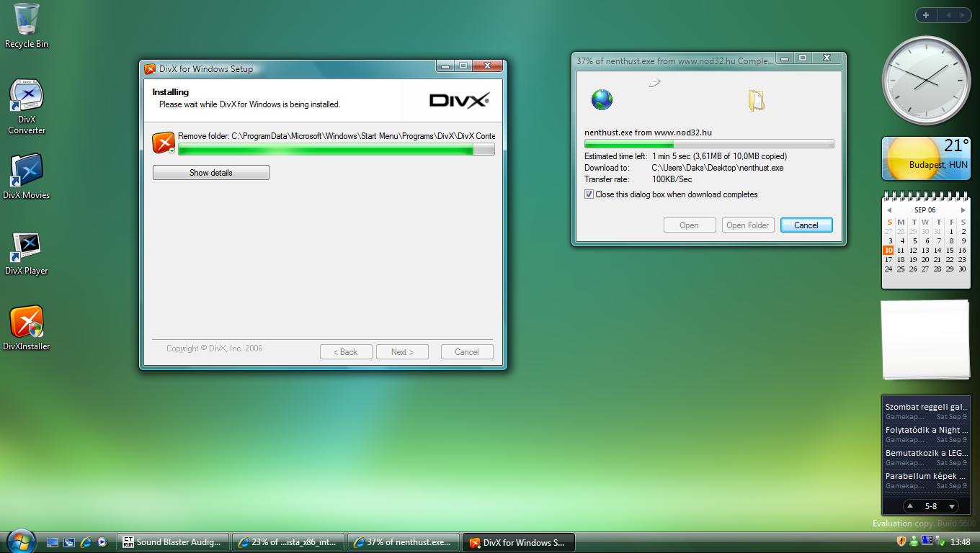Click Show Desktop in Quick Launch
The height and width of the screenshot is (553, 980).
click(x=53, y=542)
